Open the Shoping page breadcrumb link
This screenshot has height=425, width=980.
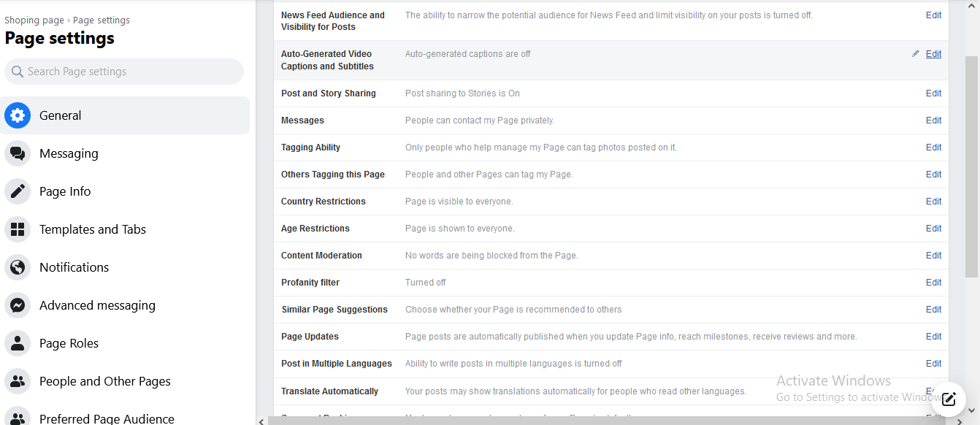34,20
